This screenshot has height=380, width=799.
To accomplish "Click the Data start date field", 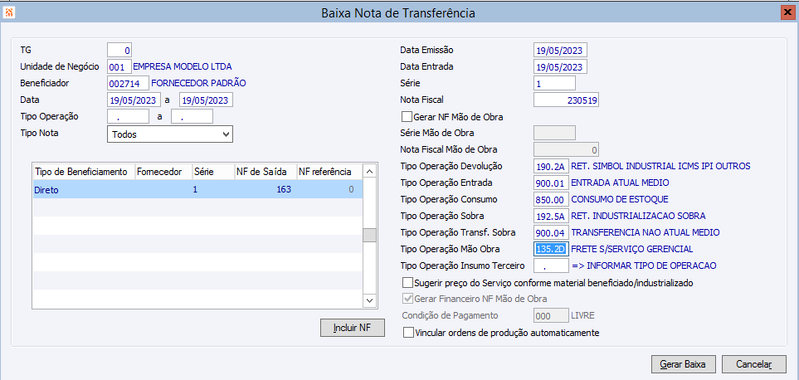I will pyautogui.click(x=134, y=99).
